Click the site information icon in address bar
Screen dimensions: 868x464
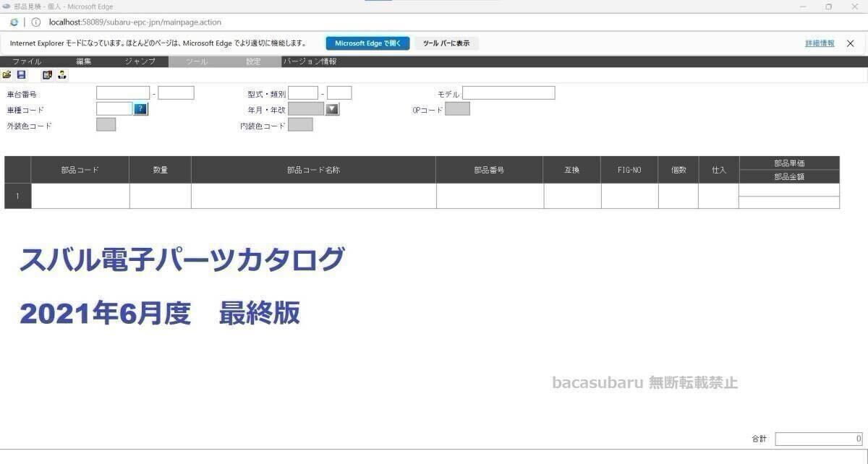[36, 22]
